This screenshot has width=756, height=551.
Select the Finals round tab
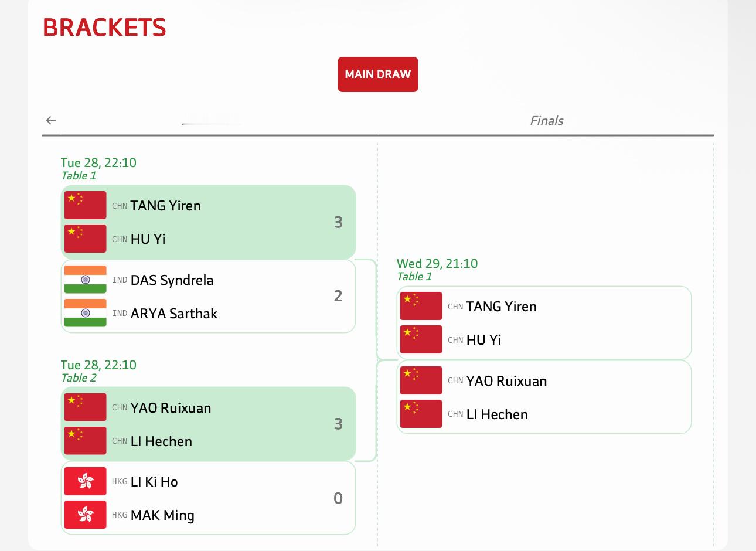point(546,121)
